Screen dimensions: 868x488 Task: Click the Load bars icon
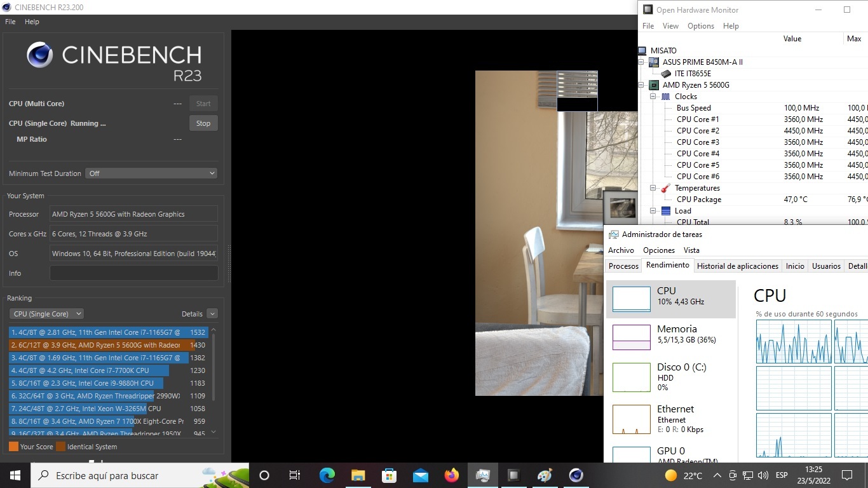click(665, 211)
